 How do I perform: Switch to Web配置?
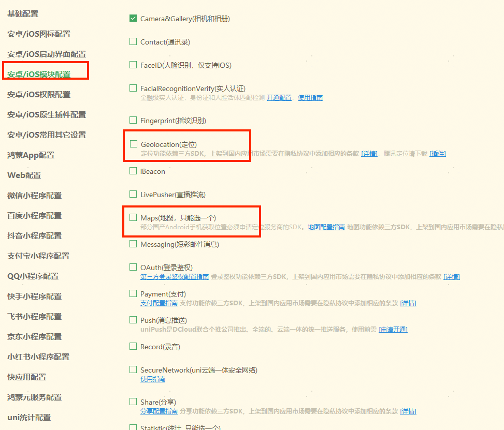tap(24, 175)
